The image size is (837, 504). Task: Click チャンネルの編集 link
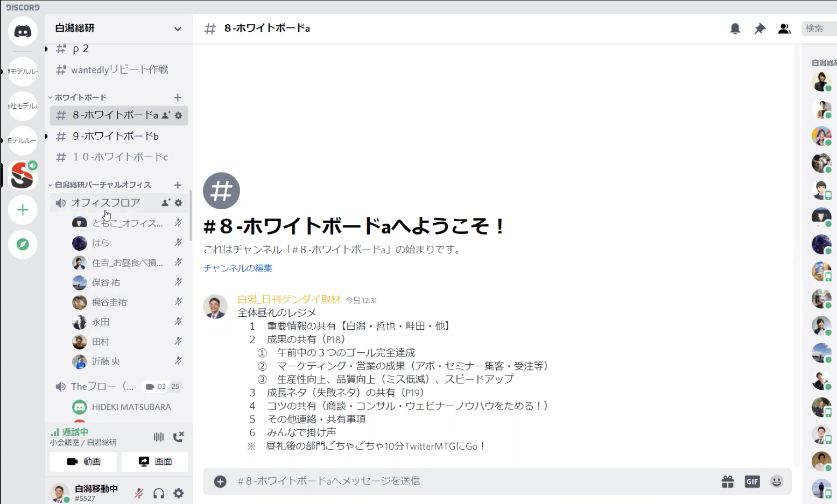tap(238, 268)
